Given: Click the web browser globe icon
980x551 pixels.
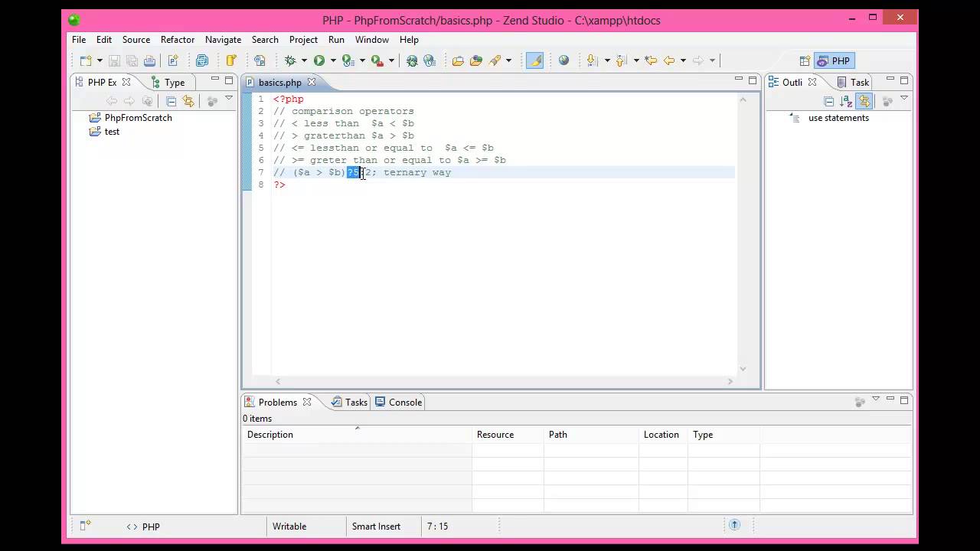Looking at the screenshot, I should 563,60.
